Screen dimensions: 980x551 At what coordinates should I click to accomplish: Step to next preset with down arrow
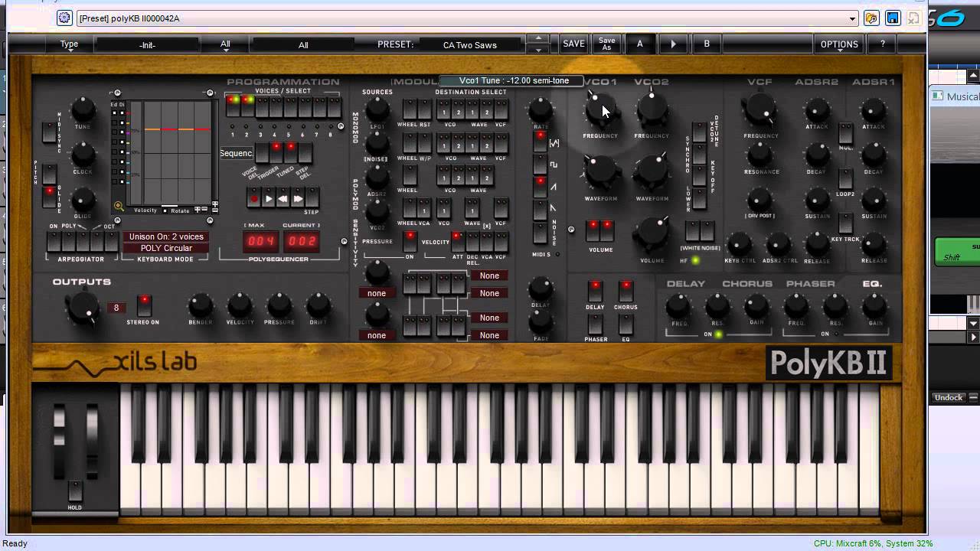pyautogui.click(x=539, y=50)
